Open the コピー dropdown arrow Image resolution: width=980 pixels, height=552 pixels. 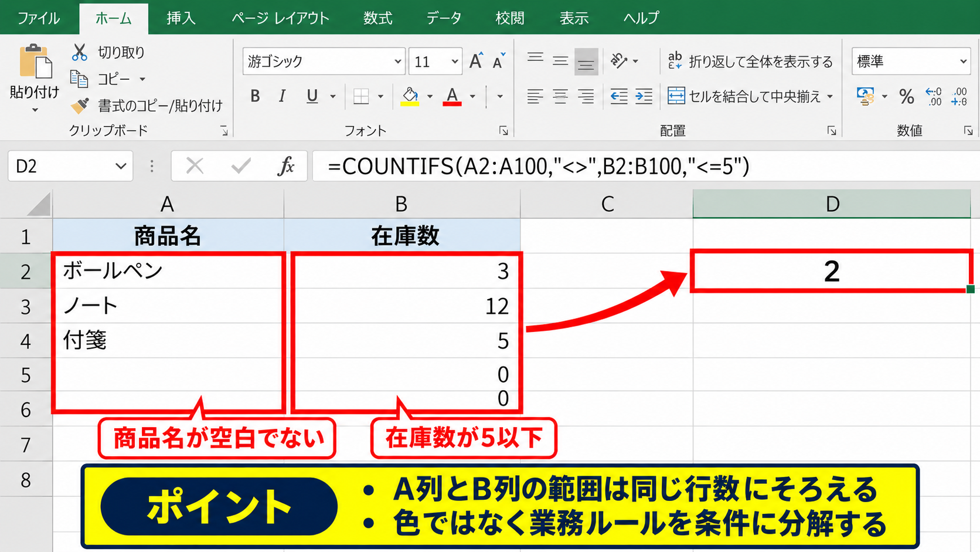tap(142, 79)
